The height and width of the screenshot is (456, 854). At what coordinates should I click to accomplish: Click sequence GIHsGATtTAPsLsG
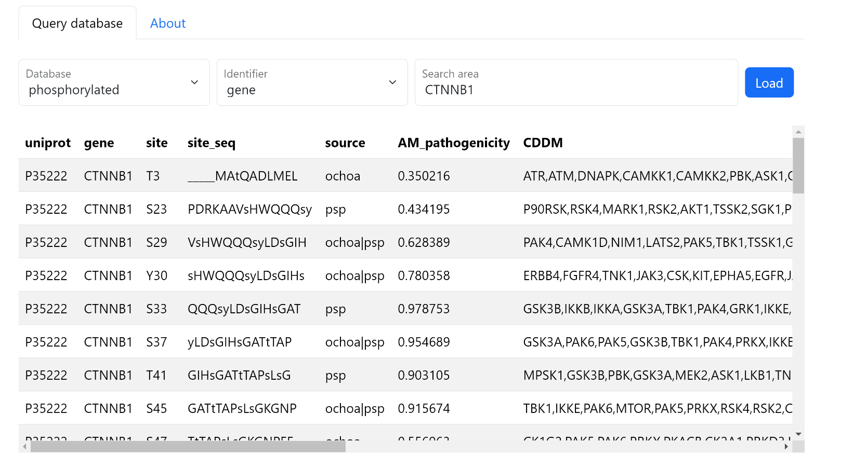pos(239,375)
